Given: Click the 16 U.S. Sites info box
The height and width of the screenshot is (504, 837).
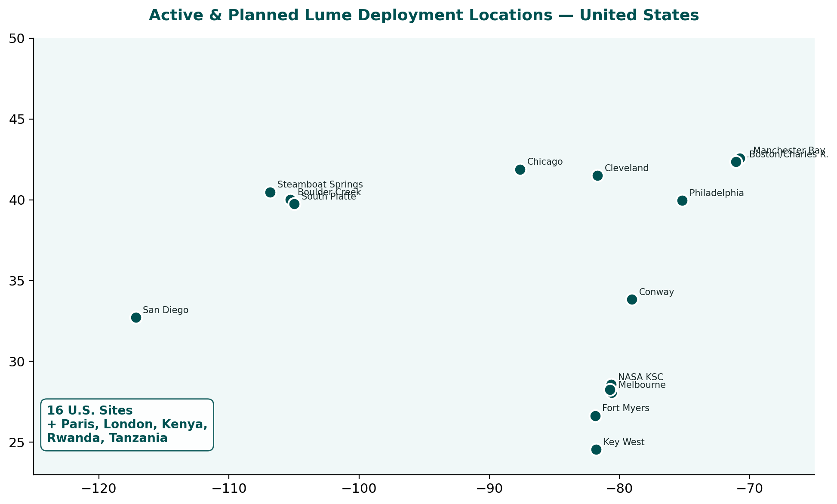Looking at the screenshot, I should click(x=127, y=425).
